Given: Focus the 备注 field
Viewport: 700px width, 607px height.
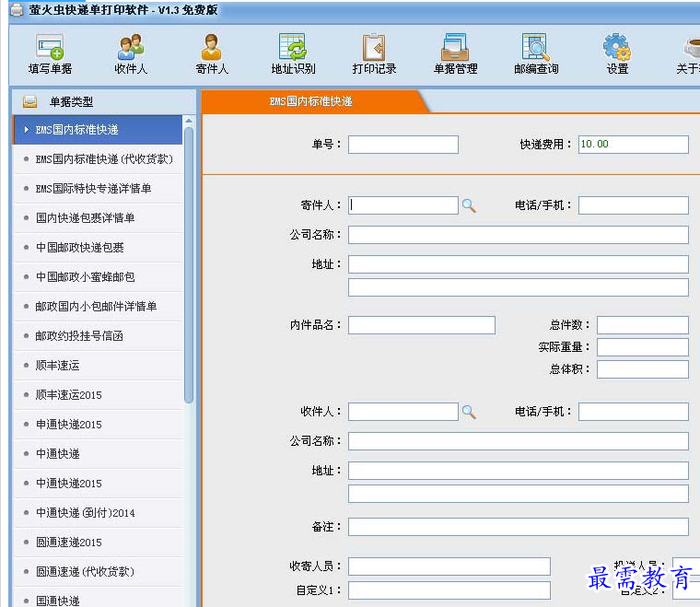Looking at the screenshot, I should tap(519, 527).
